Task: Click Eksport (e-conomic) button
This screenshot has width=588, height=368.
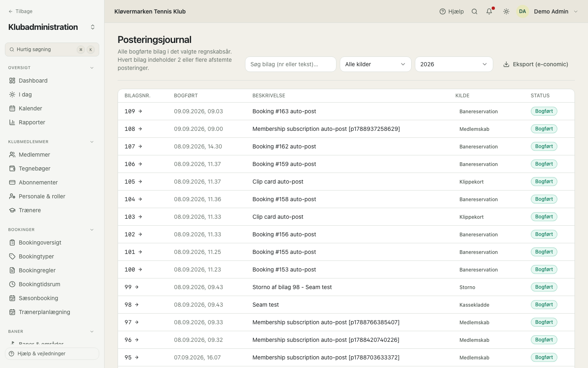Action: coord(536,64)
